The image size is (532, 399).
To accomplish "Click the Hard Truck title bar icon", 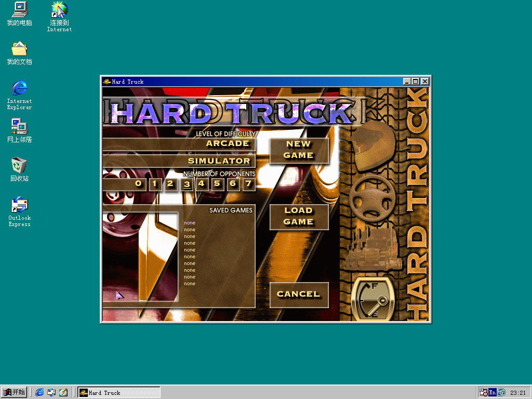I will point(107,82).
